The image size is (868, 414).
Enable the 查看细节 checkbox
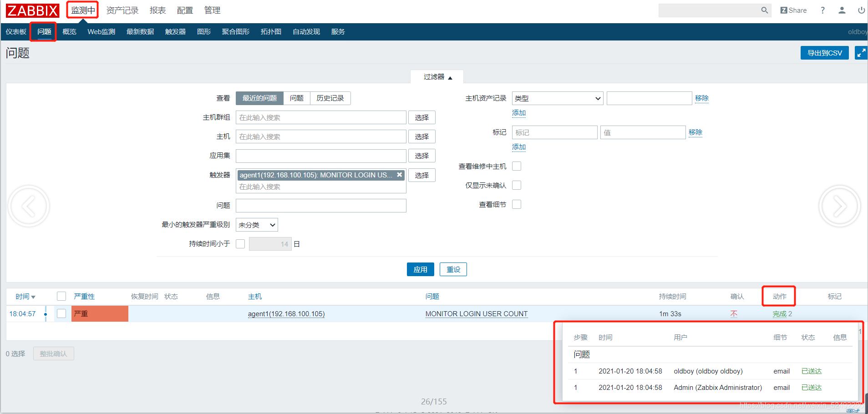point(517,204)
